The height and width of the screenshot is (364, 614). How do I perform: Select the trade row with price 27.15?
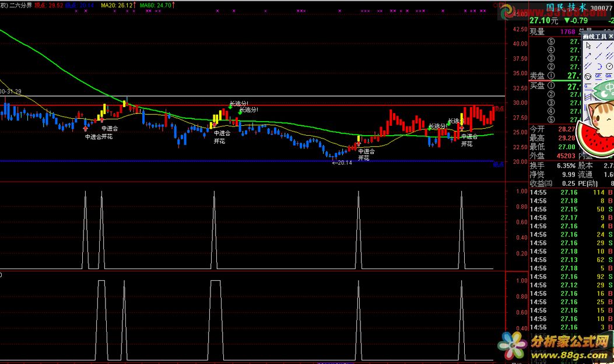coord(571,209)
